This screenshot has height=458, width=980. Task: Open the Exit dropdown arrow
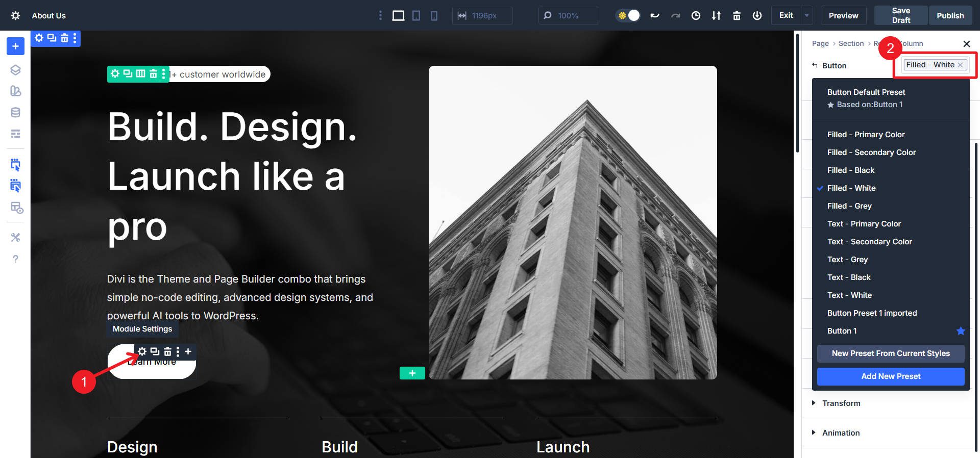pyautogui.click(x=807, y=15)
